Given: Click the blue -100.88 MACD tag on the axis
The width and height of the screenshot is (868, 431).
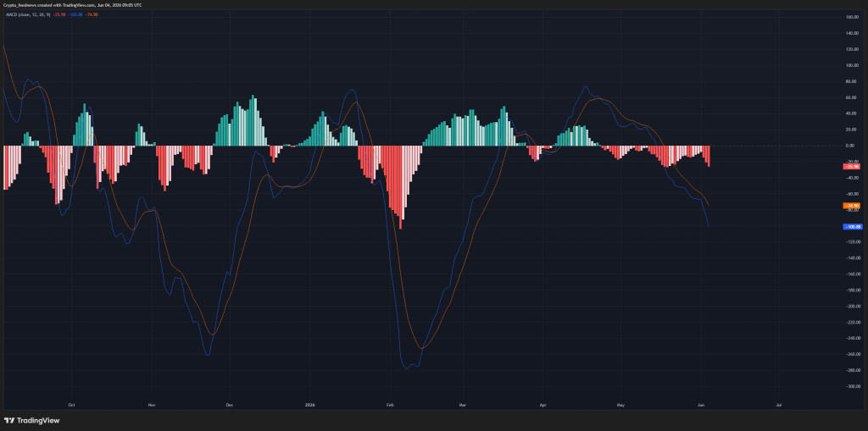Looking at the screenshot, I should (852, 226).
